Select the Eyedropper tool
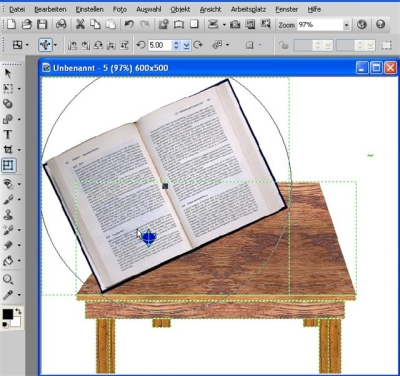The image size is (400, 376). (x=8, y=295)
